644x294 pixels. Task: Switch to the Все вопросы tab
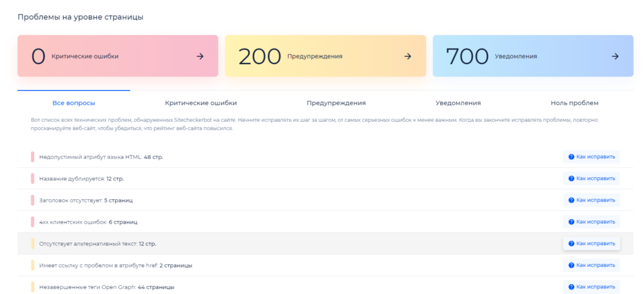click(74, 103)
